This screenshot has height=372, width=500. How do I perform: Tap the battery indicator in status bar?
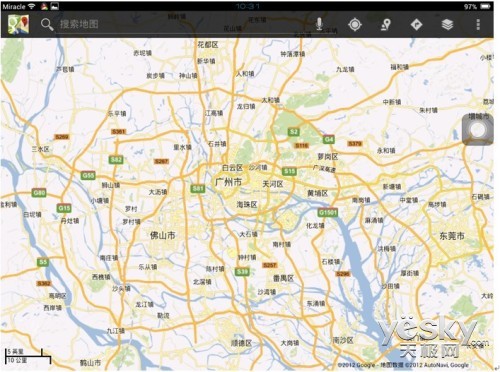click(x=480, y=6)
